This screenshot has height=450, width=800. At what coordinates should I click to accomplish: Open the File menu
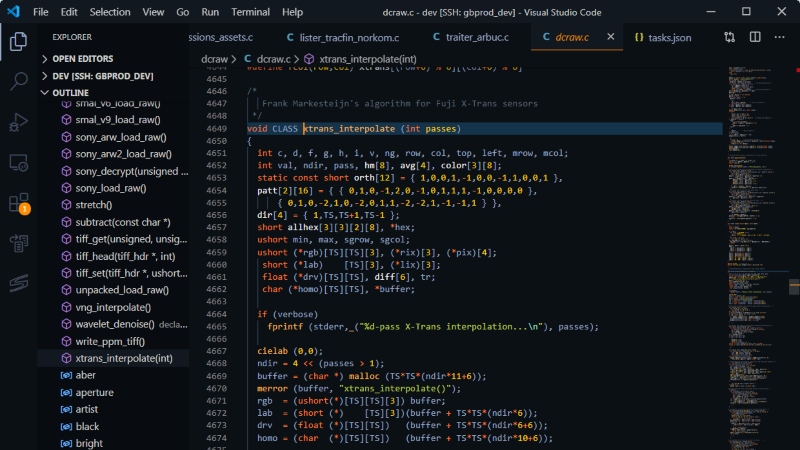tap(40, 12)
